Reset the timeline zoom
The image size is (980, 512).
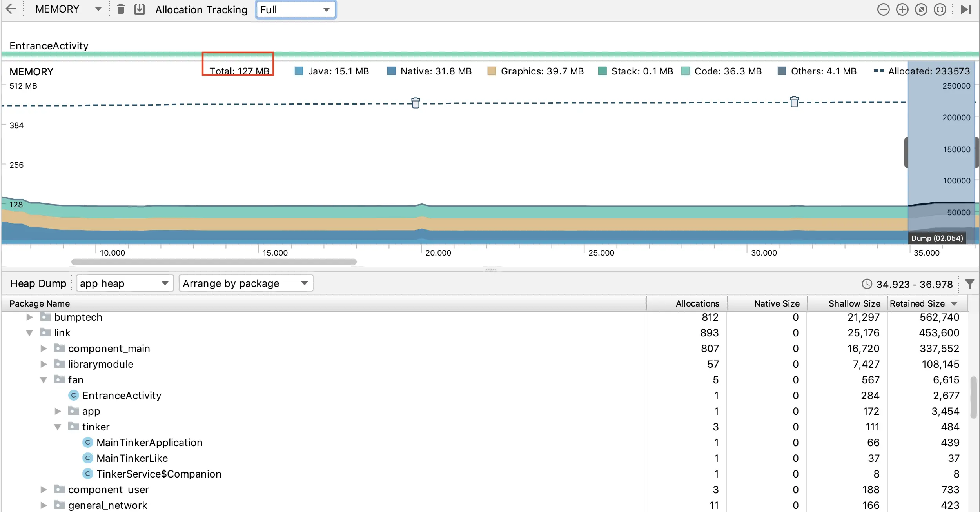coord(921,9)
